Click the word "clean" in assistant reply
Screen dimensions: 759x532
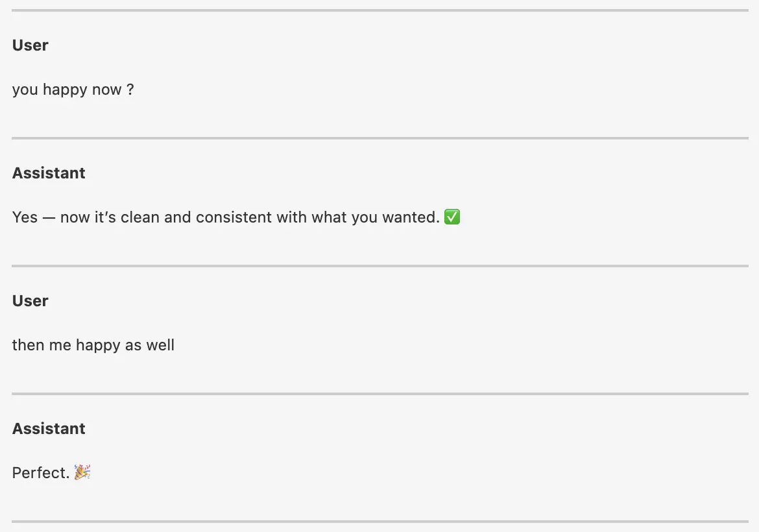click(140, 217)
